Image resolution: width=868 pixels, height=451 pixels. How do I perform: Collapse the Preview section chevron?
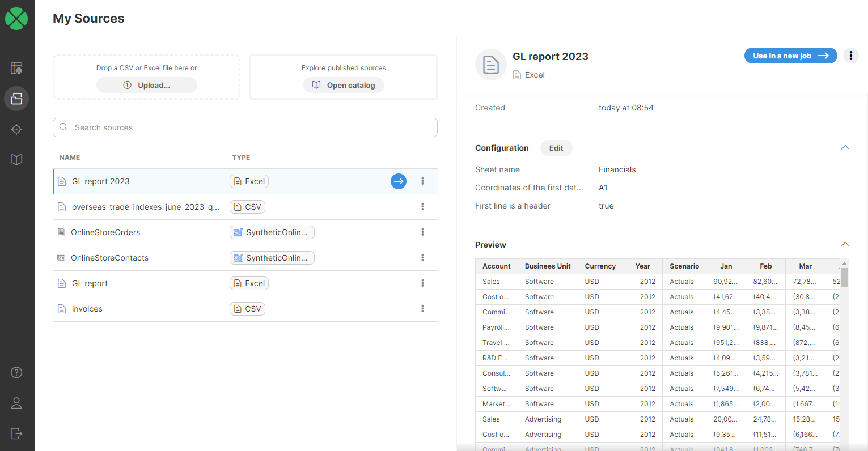pyautogui.click(x=845, y=244)
